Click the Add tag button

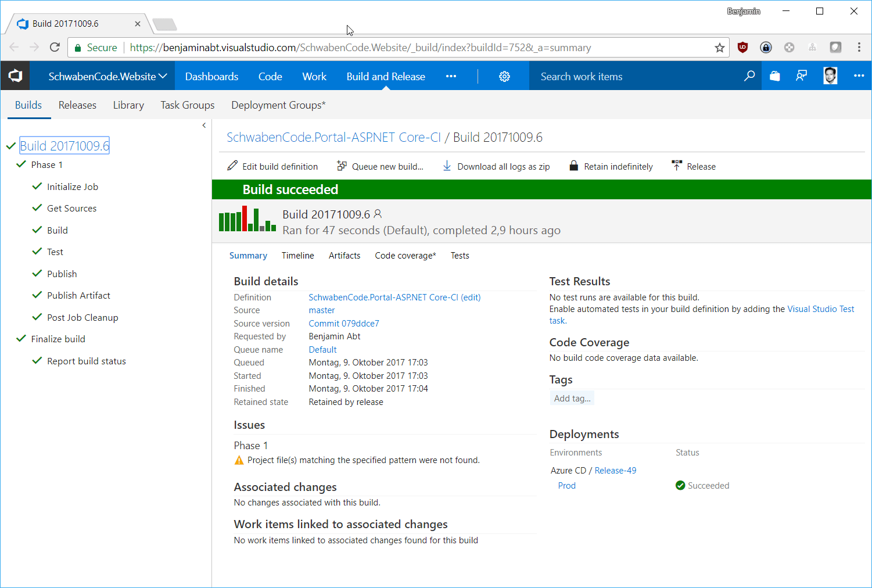point(572,398)
